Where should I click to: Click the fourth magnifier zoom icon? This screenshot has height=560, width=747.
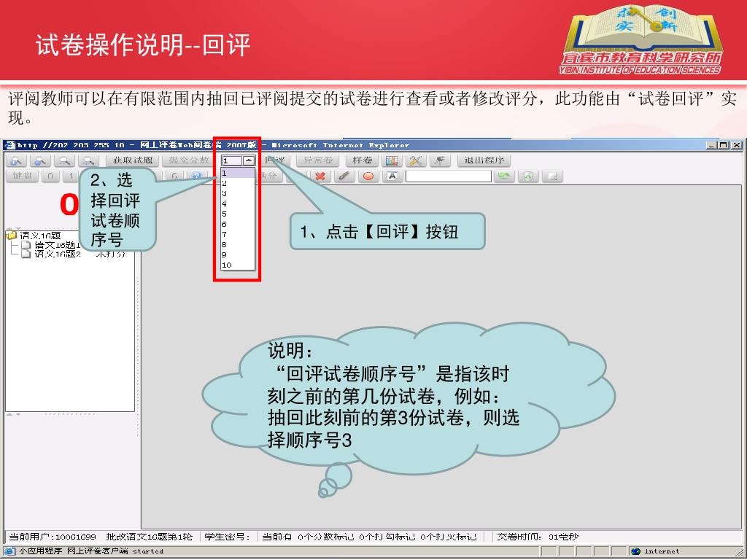[x=88, y=161]
